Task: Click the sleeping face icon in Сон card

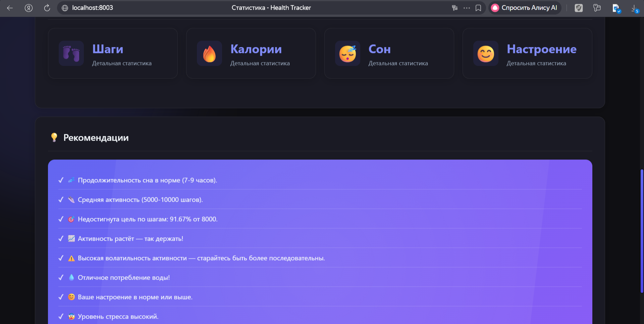Action: (x=347, y=53)
